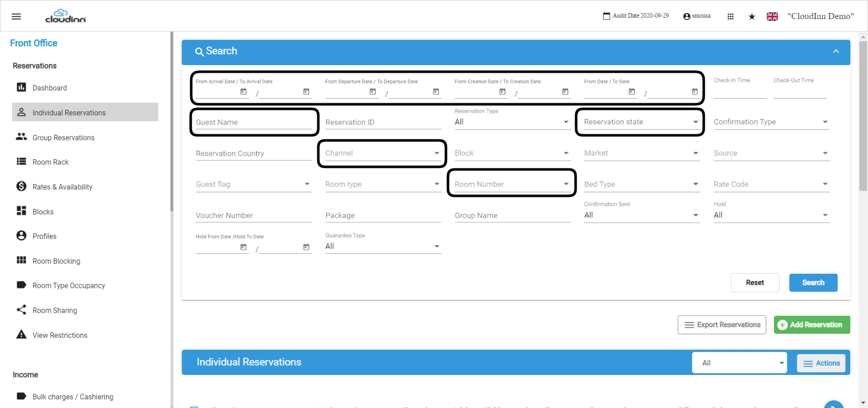
Task: Expand Reservation state dropdown
Action: (x=642, y=122)
